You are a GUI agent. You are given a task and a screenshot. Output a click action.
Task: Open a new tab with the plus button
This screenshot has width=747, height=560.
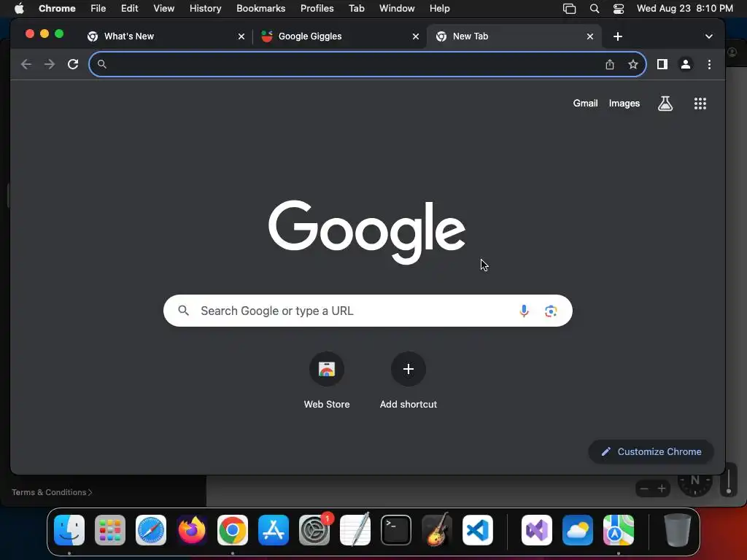click(618, 36)
